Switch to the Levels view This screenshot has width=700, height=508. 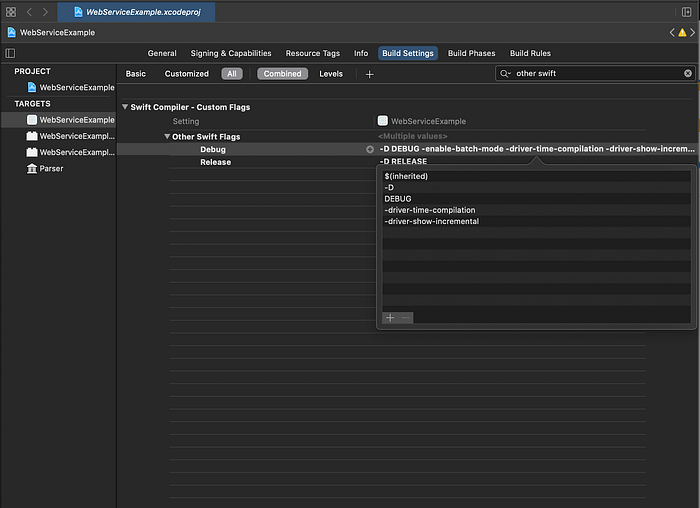click(x=331, y=74)
